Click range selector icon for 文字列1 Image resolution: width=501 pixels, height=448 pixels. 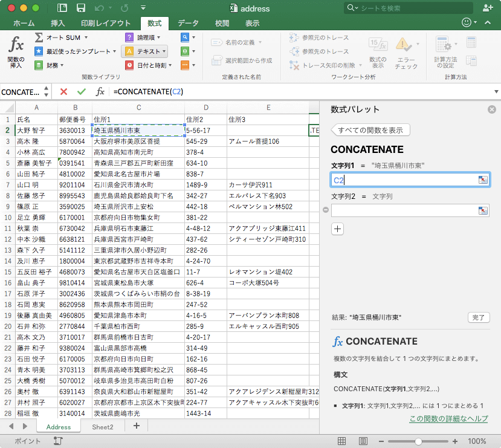[483, 180]
